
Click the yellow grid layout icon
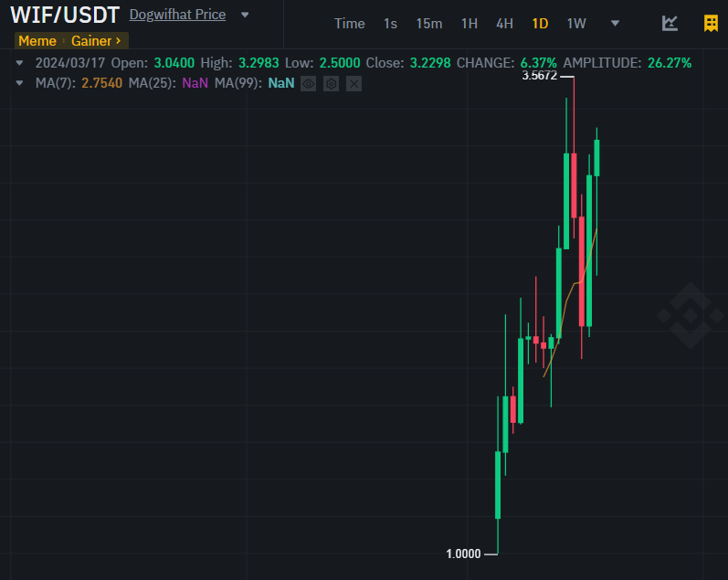[x=711, y=23]
